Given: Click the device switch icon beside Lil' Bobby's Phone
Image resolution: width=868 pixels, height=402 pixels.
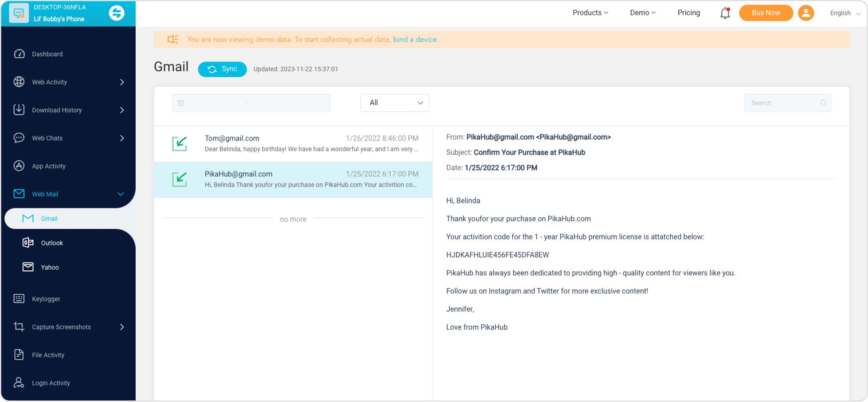Looking at the screenshot, I should pos(117,13).
